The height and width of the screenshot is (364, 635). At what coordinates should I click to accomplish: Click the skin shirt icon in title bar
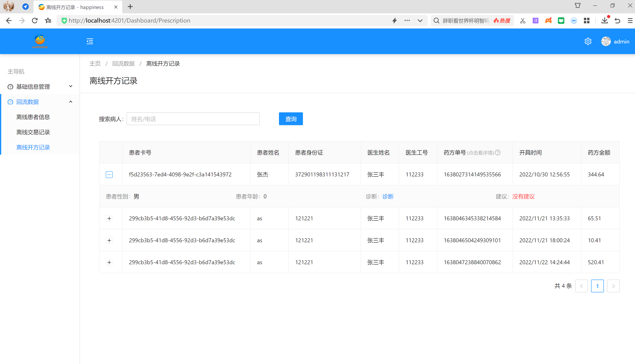[x=577, y=6]
